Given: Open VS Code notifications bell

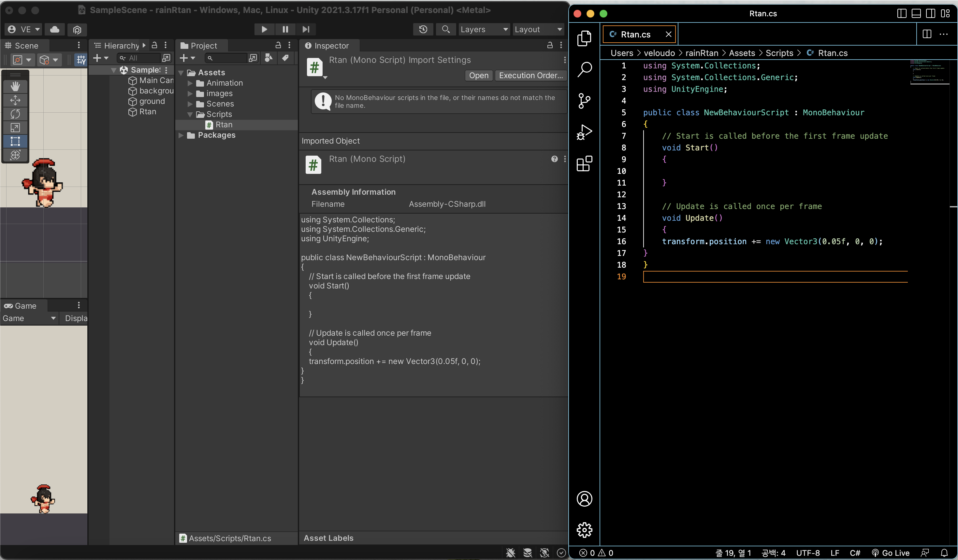Looking at the screenshot, I should click(944, 553).
